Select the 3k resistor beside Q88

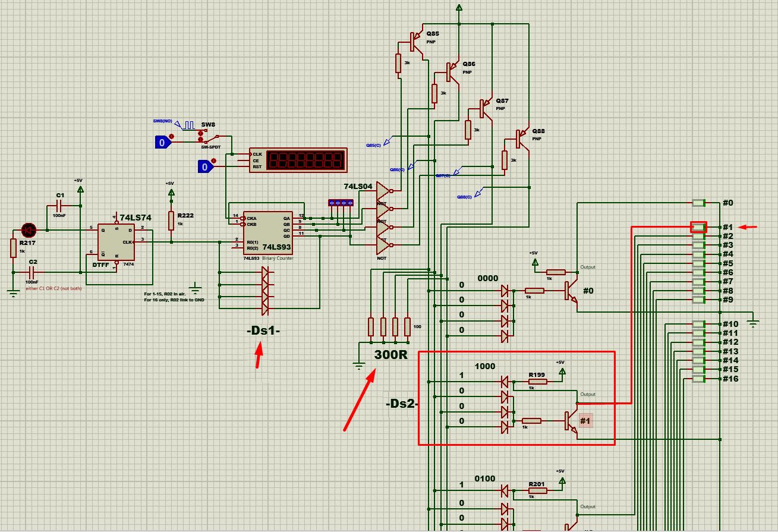[505, 160]
